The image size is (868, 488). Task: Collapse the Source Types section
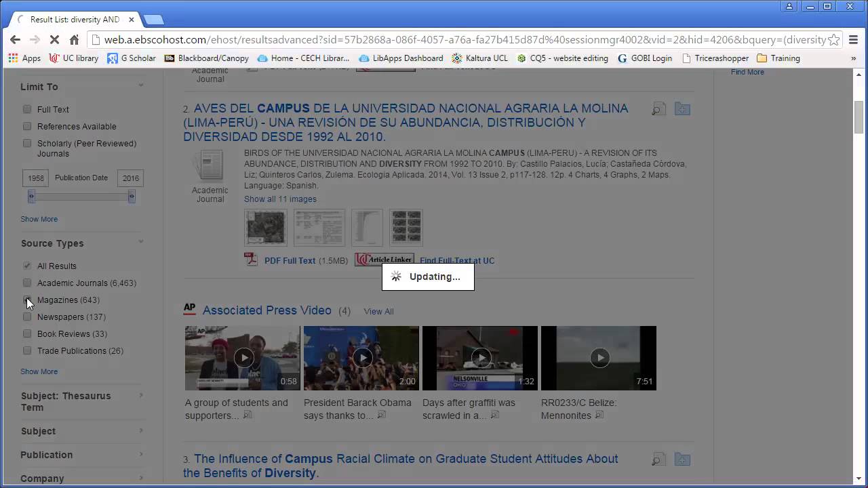click(141, 242)
